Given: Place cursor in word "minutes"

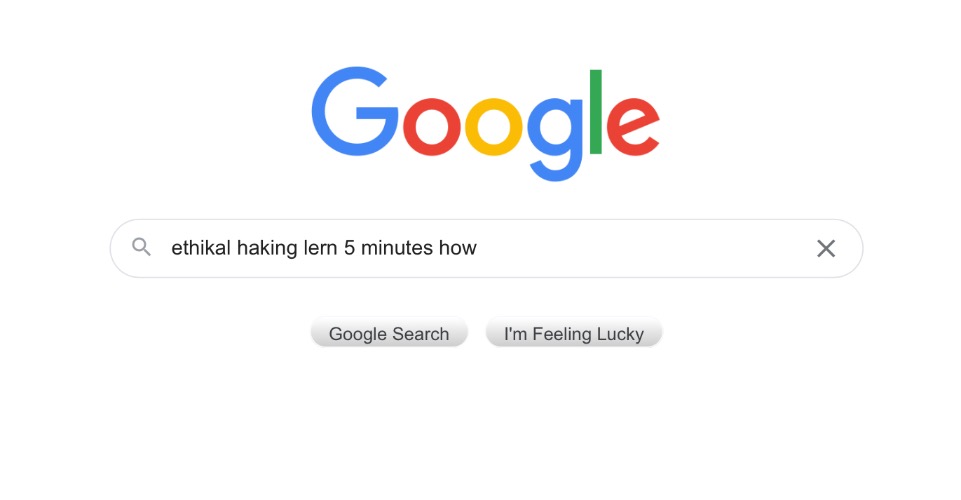Looking at the screenshot, I should (x=397, y=248).
